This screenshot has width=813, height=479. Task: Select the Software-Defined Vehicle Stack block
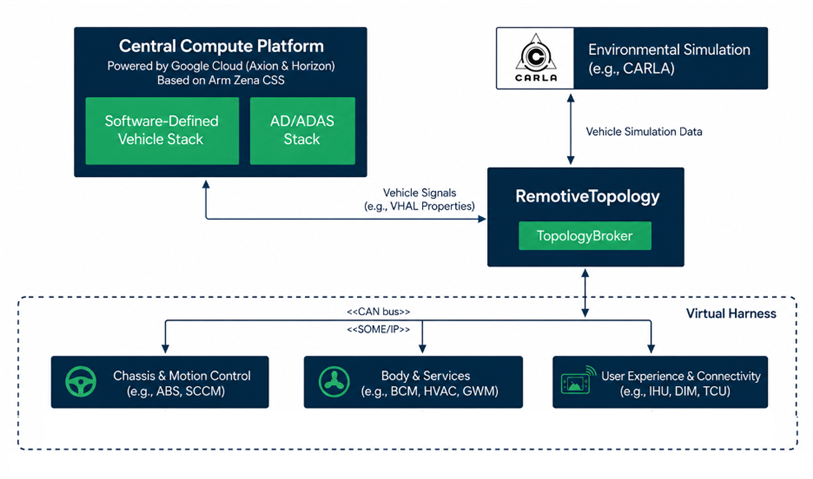[x=162, y=131]
